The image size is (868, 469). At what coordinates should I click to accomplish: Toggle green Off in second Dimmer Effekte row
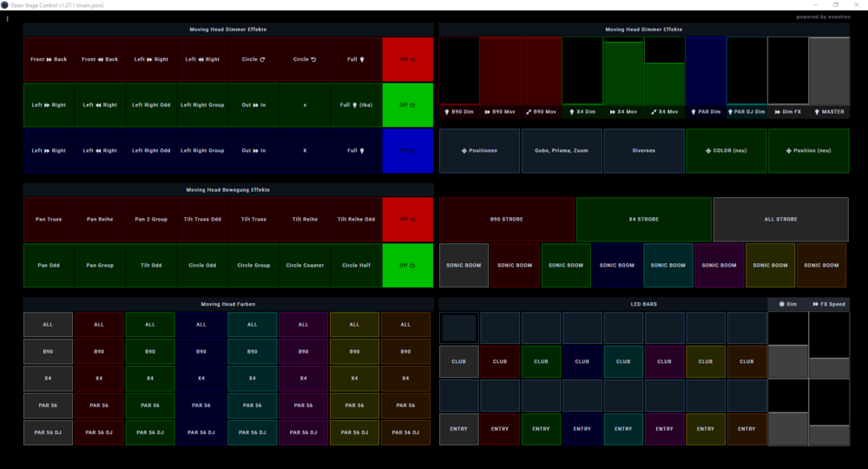[x=407, y=104]
